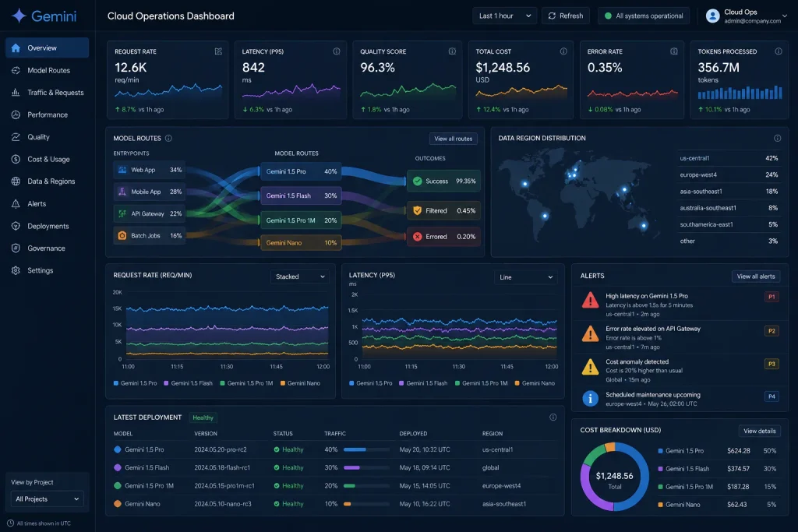
Task: Refresh the dashboard data
Action: coord(566,16)
